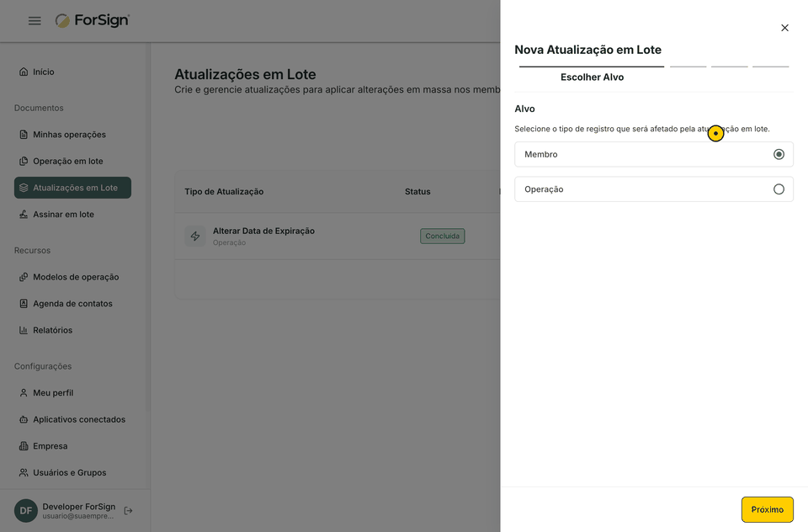Click the Developer ForSign user name
This screenshot has height=532, width=808.
point(79,507)
